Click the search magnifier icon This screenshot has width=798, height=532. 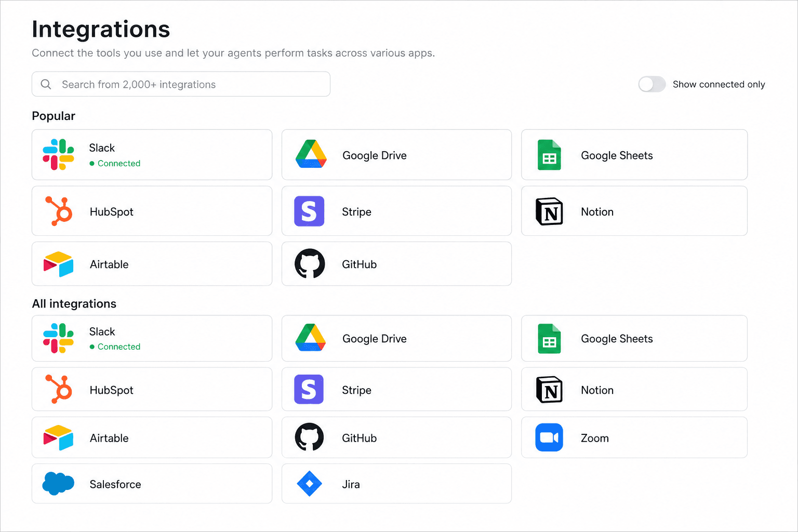coord(46,84)
